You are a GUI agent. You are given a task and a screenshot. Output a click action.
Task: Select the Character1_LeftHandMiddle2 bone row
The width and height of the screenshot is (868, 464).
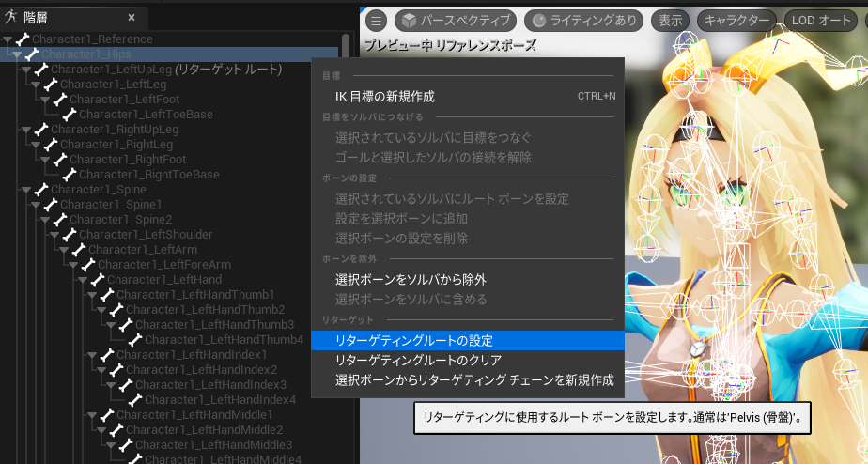pyautogui.click(x=169, y=429)
